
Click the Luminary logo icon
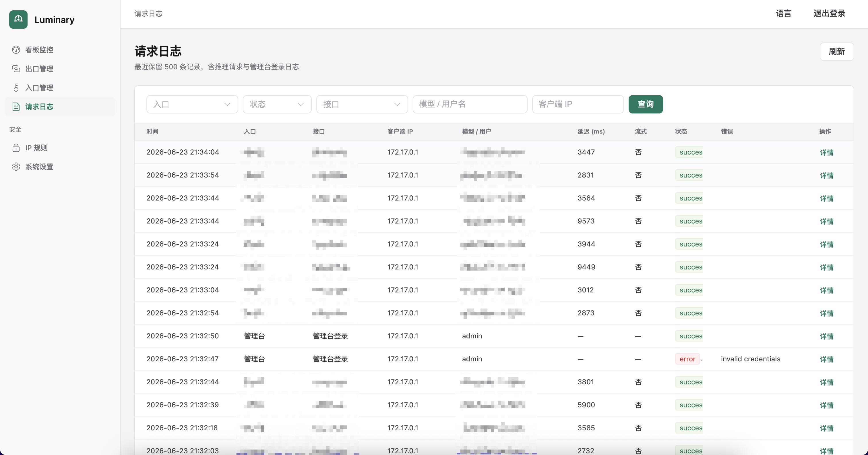point(18,19)
